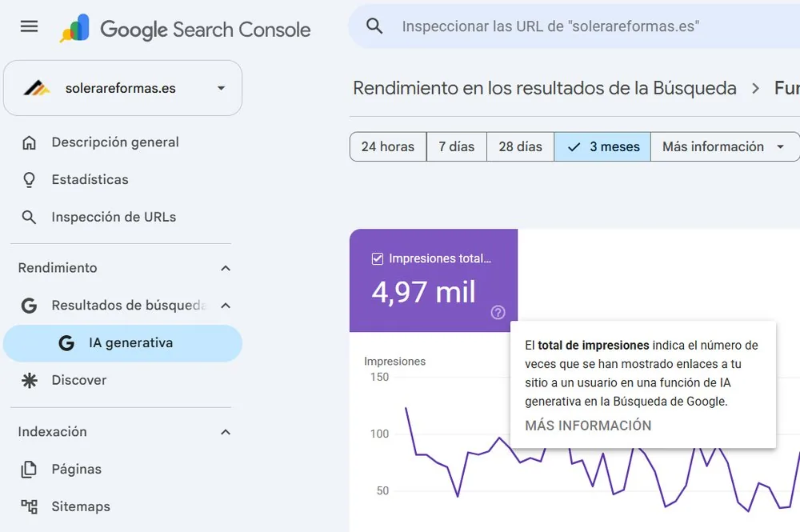Click the Google Search Console logo
This screenshot has height=532, width=800.
pos(186,29)
